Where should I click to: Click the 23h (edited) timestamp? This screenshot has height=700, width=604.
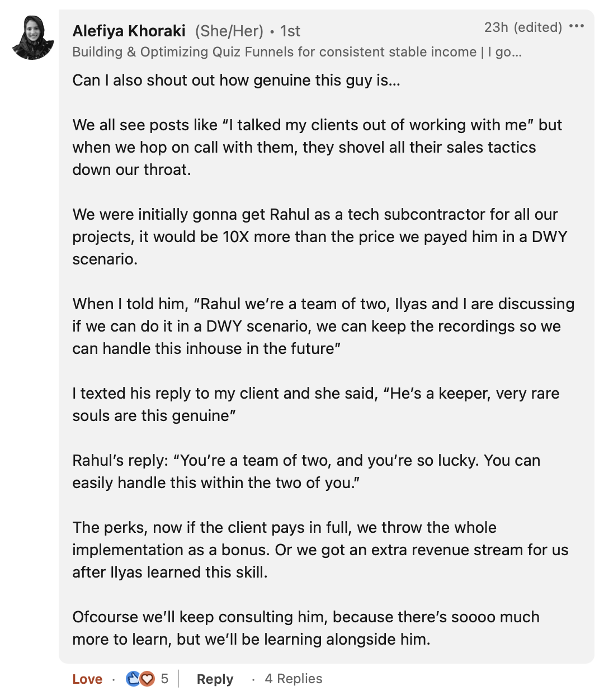tap(523, 27)
